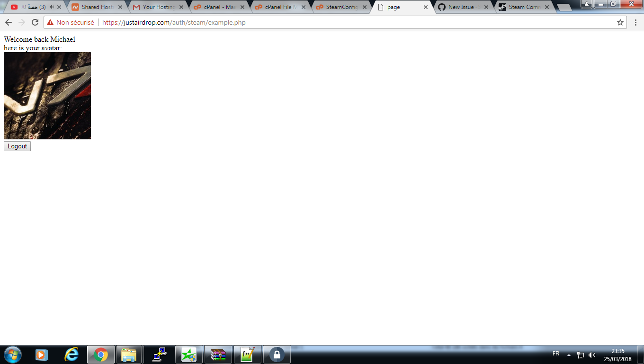Click the Logout button
The height and width of the screenshot is (364, 644).
pos(17,146)
